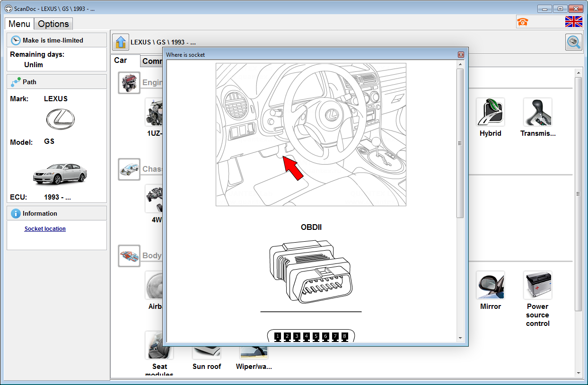588x385 pixels.
Task: Click the up-arrow back navigation icon
Action: coord(121,42)
